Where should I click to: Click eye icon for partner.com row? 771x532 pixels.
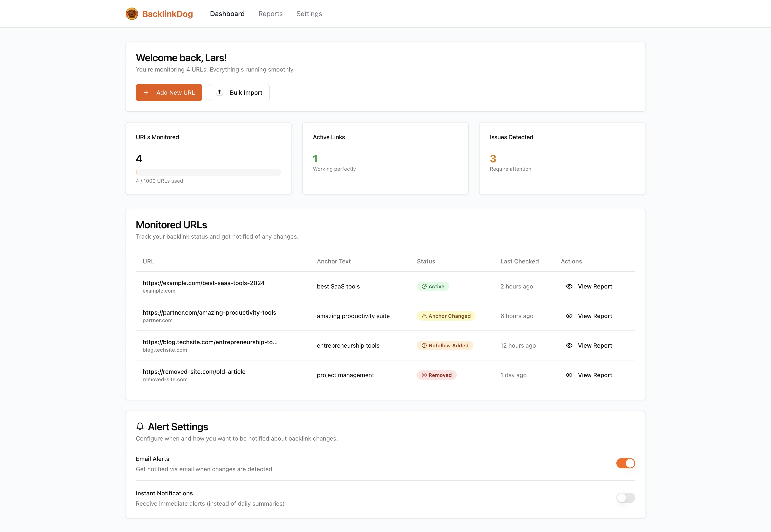(569, 316)
